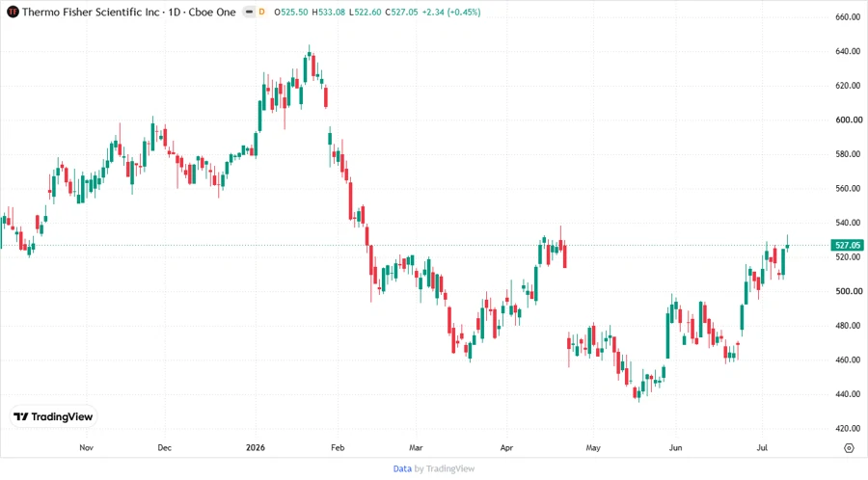868x480 pixels.
Task: Click the low value L522.60
Action: pos(365,12)
